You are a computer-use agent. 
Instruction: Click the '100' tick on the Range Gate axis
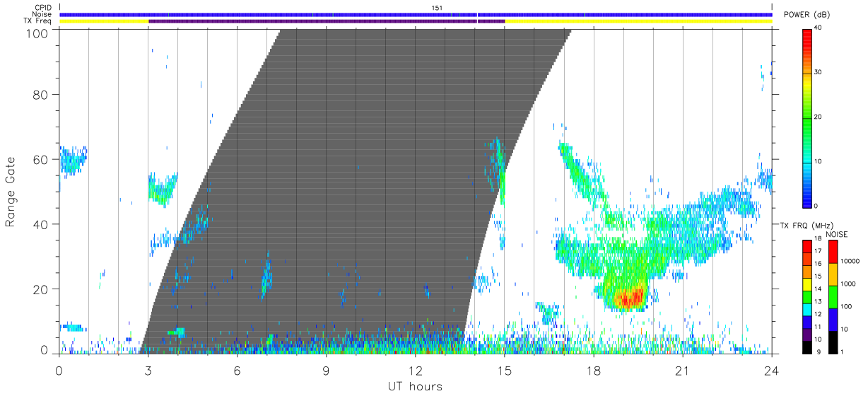38,33
